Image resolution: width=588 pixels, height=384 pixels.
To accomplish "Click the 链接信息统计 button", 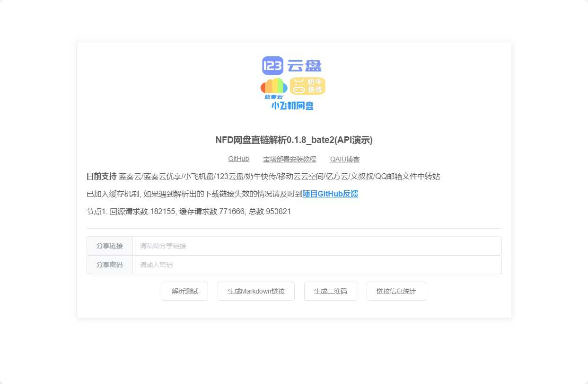I will (396, 291).
